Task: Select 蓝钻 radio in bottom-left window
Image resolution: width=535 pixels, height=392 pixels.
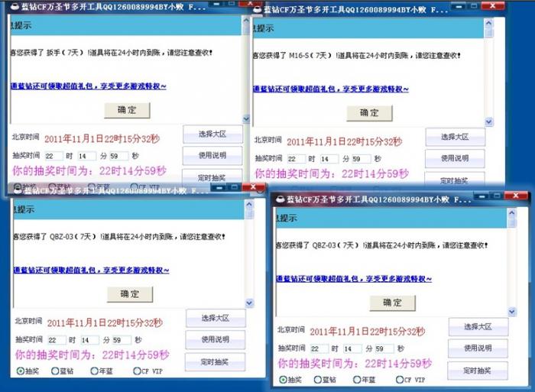Action: coord(55,371)
